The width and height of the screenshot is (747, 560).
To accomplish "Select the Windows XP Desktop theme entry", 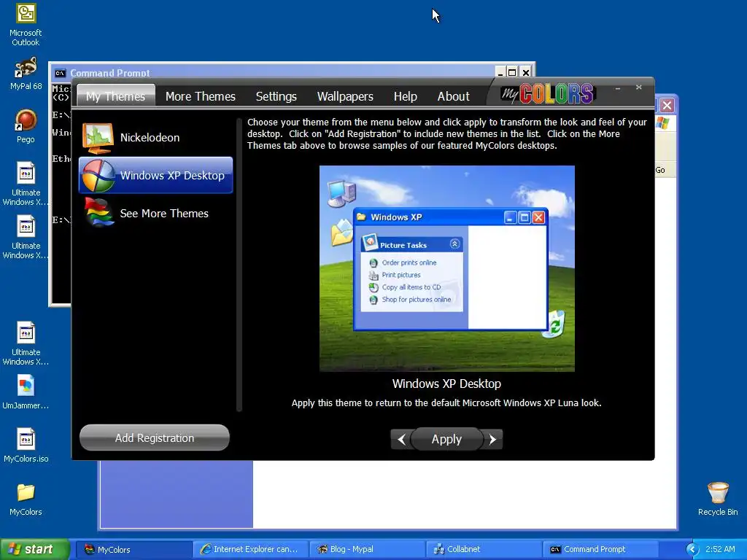I will 156,175.
